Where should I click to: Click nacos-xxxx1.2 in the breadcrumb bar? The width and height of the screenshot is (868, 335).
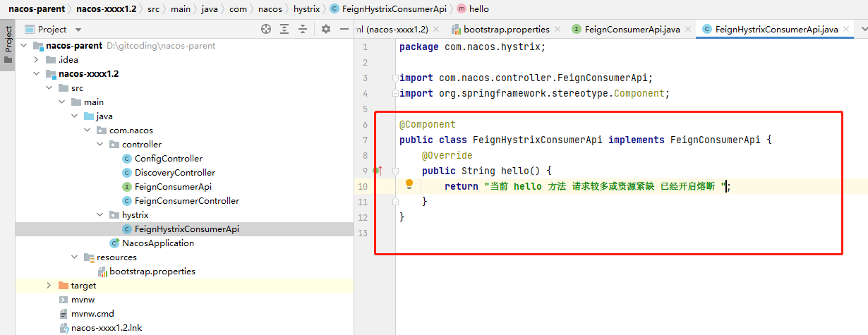(107, 9)
